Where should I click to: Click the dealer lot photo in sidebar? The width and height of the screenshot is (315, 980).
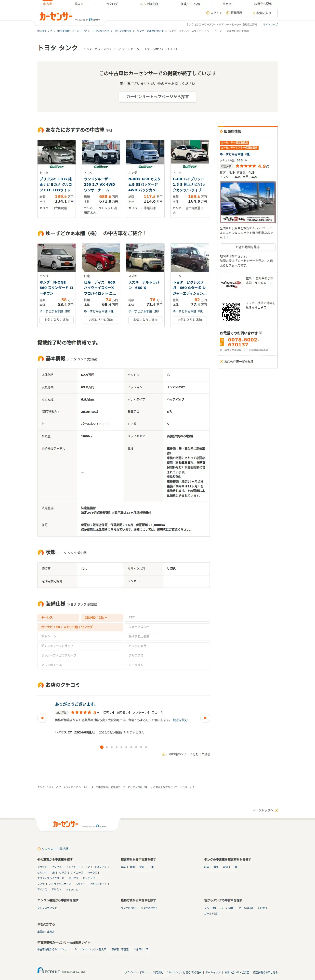point(247,202)
